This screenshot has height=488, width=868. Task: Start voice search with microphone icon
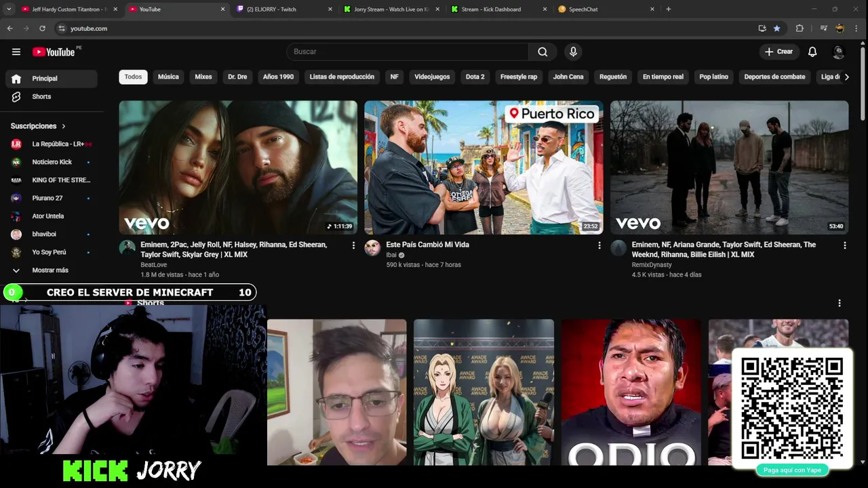click(574, 52)
